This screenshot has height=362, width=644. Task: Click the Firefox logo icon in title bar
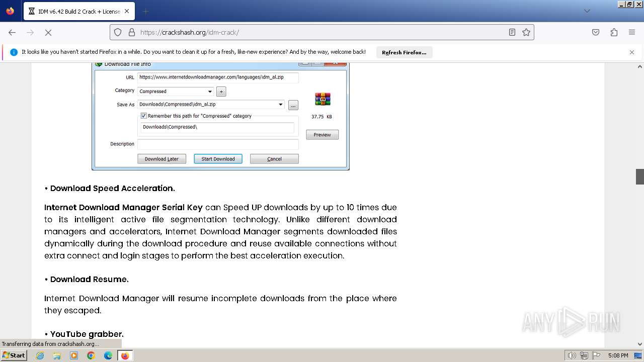[10, 11]
